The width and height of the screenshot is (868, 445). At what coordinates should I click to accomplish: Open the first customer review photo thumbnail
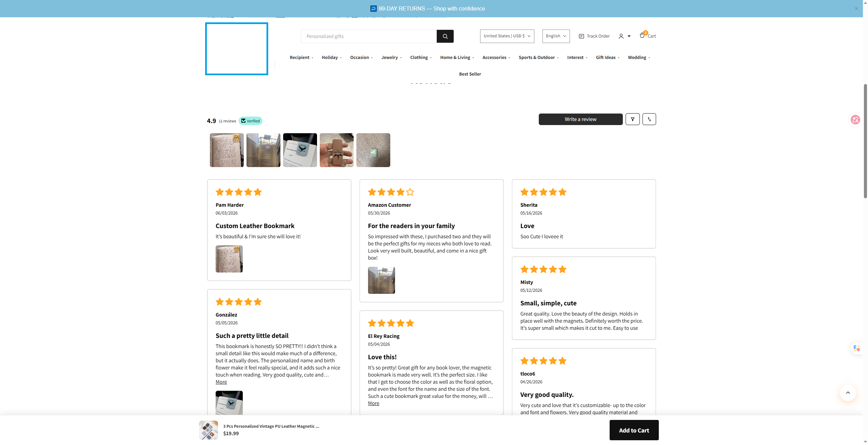pos(226,150)
